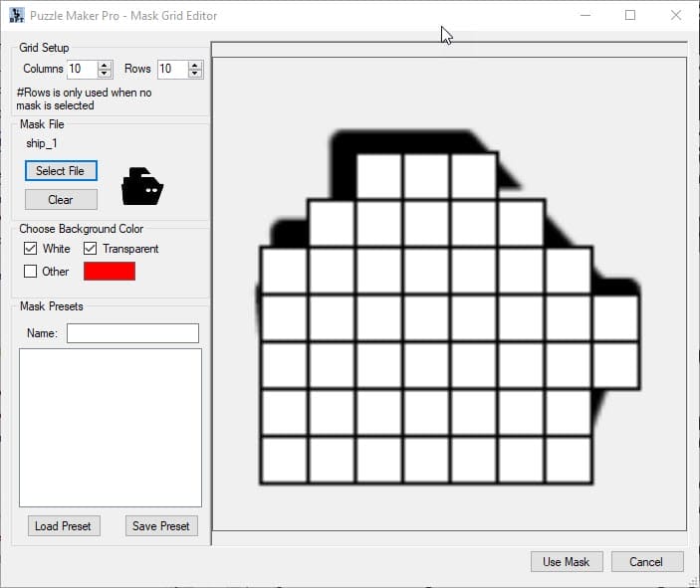Save the current mask preset
The image size is (700, 588).
click(x=161, y=526)
